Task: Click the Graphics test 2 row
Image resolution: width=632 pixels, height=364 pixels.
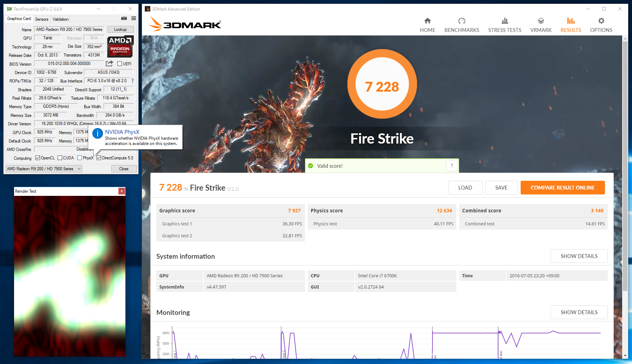Action: pos(230,236)
